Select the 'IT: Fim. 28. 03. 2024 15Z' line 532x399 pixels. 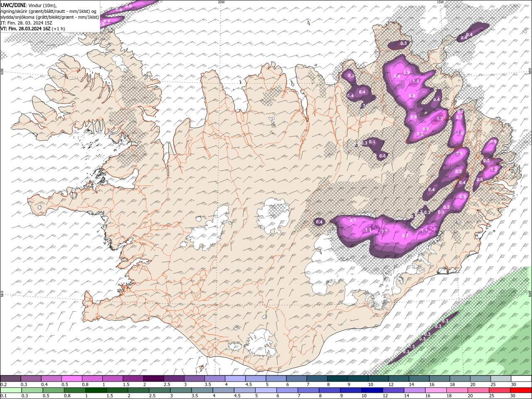26,23
